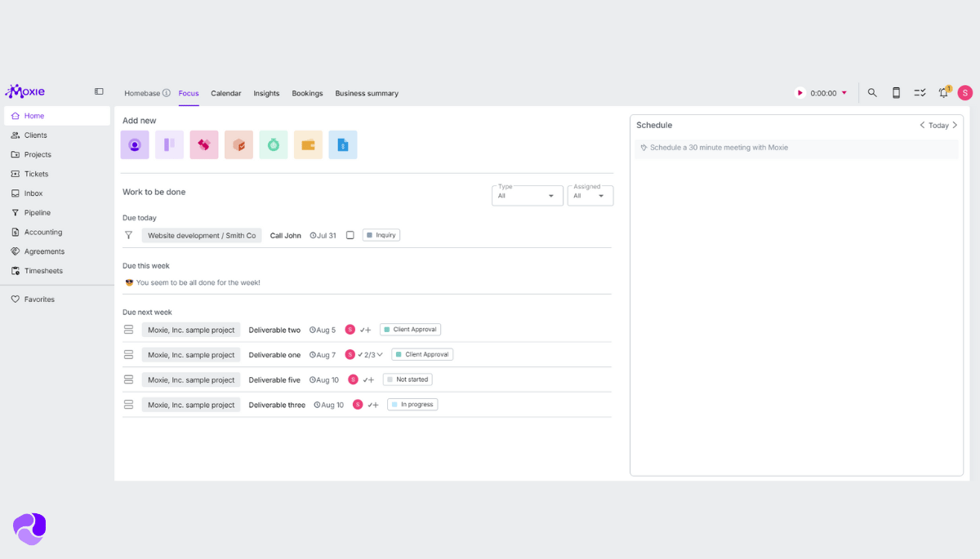Open the notifications bell
This screenshot has width=980, height=559.
pos(943,93)
